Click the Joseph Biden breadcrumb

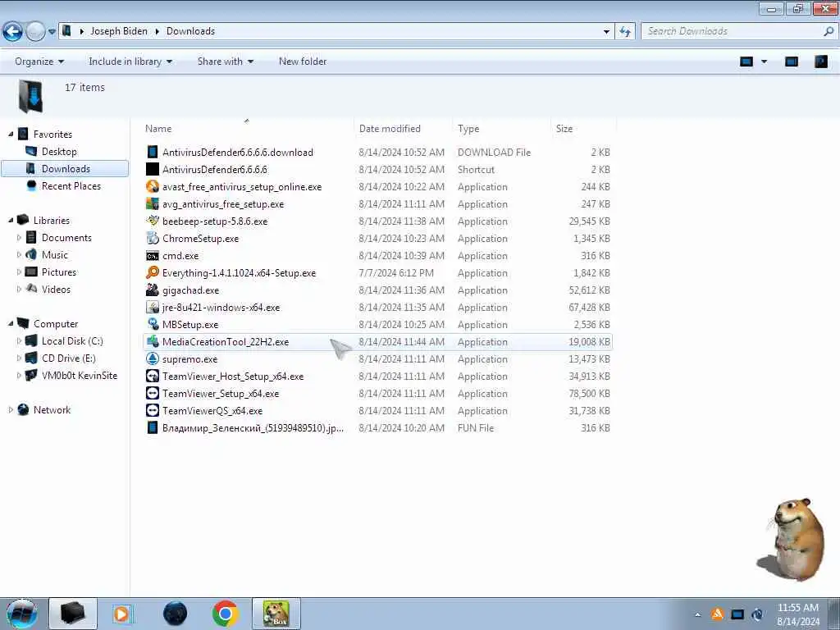click(119, 31)
